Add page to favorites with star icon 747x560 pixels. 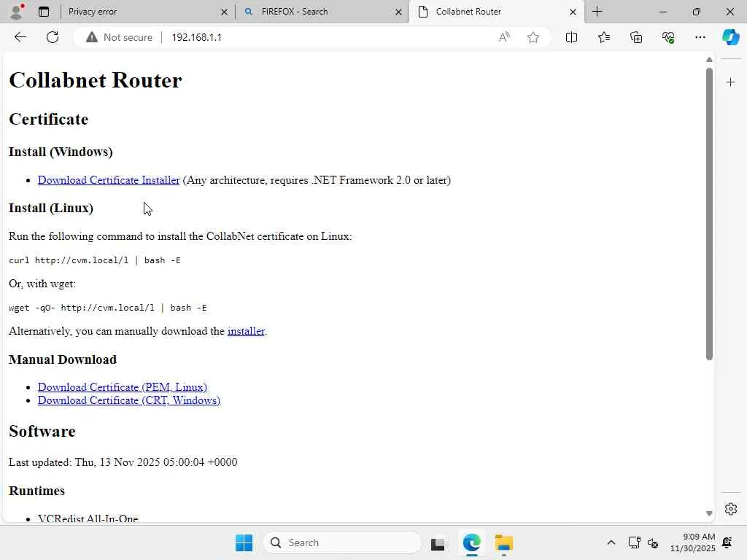(x=533, y=37)
